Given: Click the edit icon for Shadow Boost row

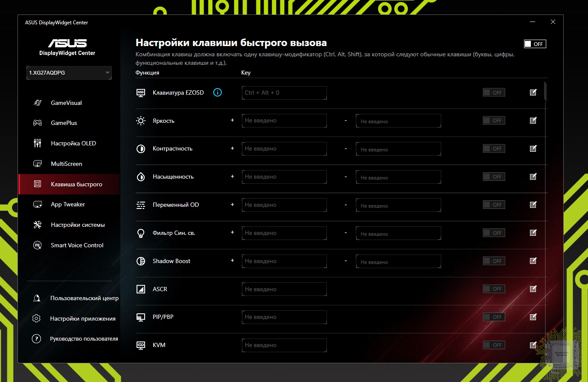Looking at the screenshot, I should 533,261.
